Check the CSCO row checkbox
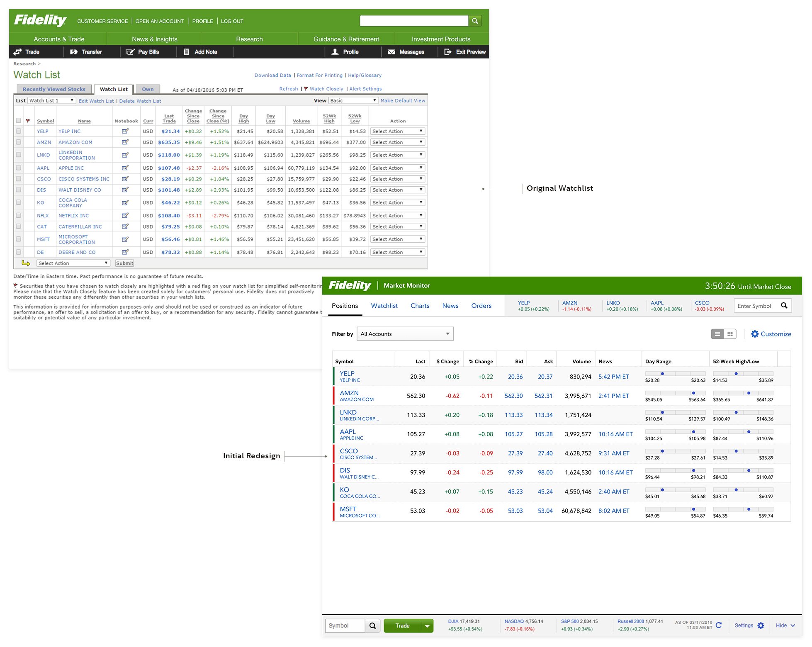 tap(18, 179)
